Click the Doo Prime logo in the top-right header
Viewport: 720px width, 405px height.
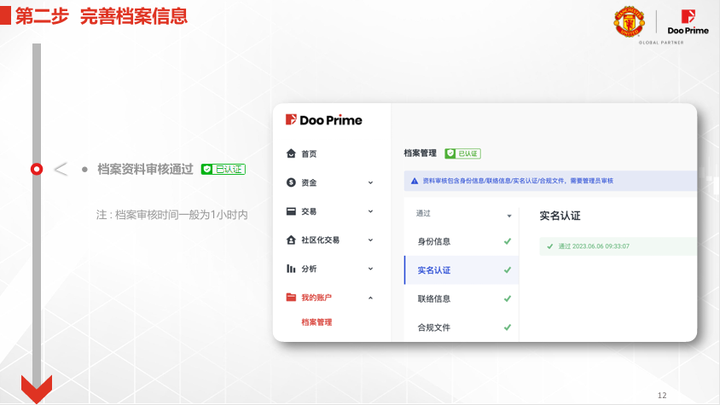tap(688, 22)
